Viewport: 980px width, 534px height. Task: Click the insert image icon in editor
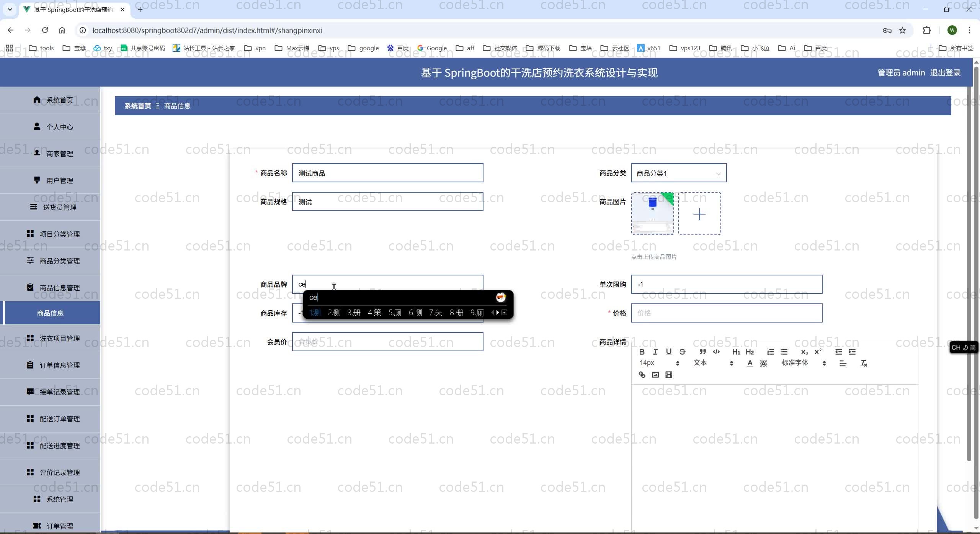pos(655,375)
